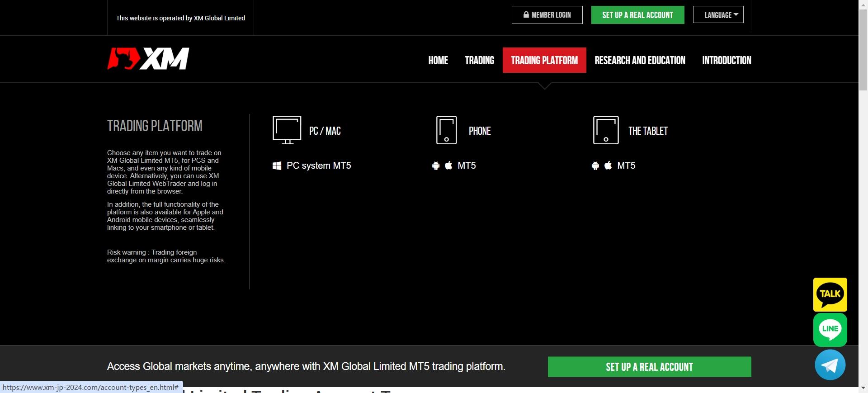Click the Apple icon under The Tablet

(x=609, y=166)
